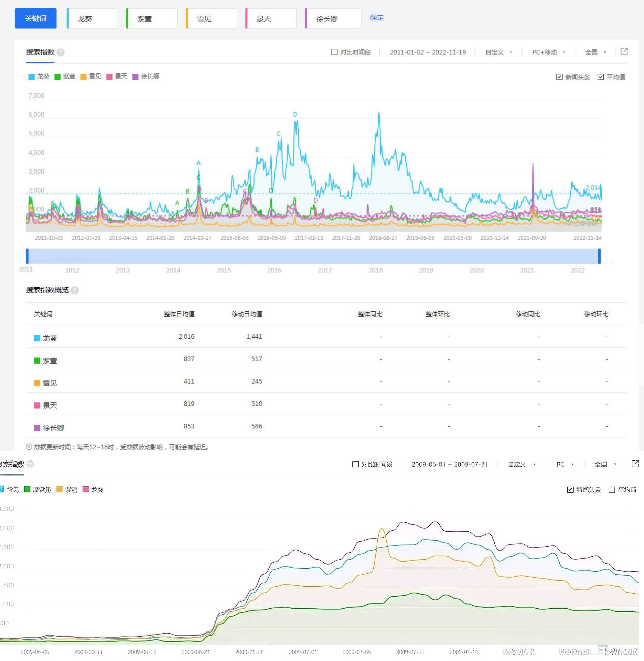644x661 pixels.
Task: Click the export icon in the 2009 chart header
Action: pos(635,464)
